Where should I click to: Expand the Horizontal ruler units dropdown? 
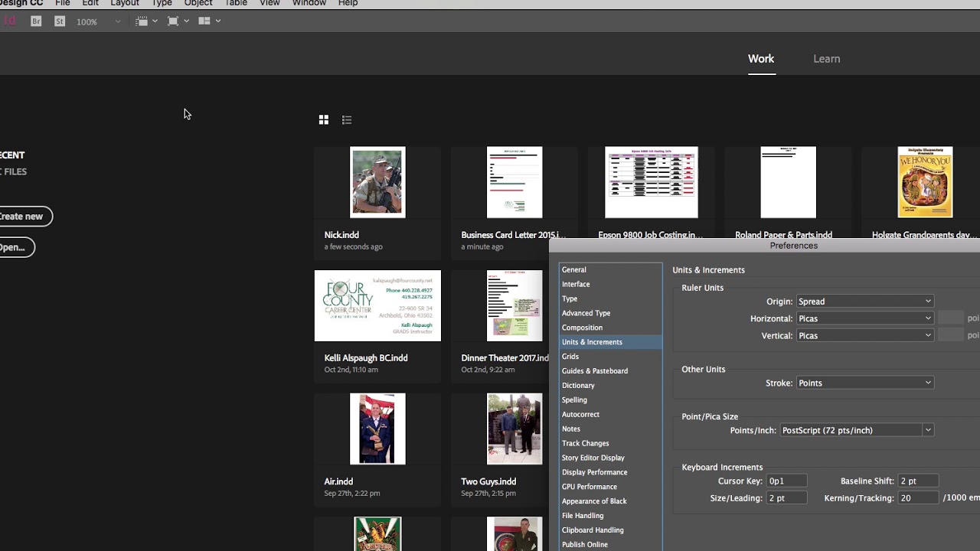[865, 318]
